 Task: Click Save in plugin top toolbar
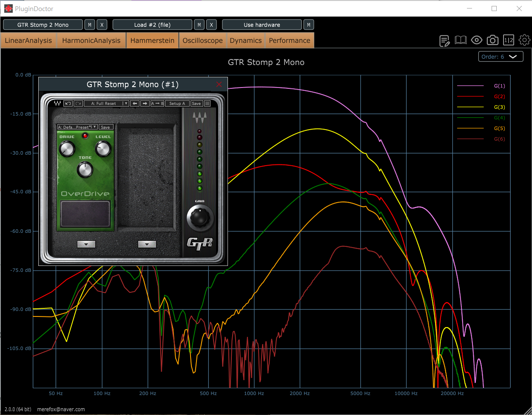196,103
